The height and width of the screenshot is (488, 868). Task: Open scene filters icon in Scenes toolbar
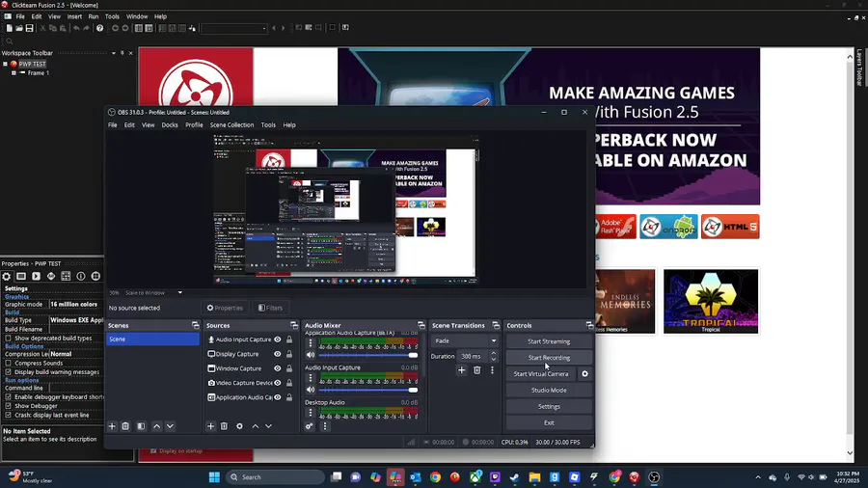tap(141, 426)
